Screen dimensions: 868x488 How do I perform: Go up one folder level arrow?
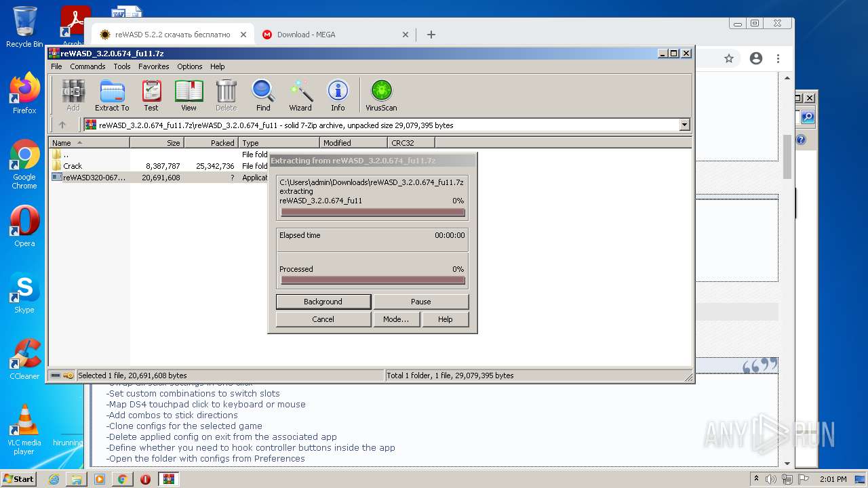(x=62, y=125)
